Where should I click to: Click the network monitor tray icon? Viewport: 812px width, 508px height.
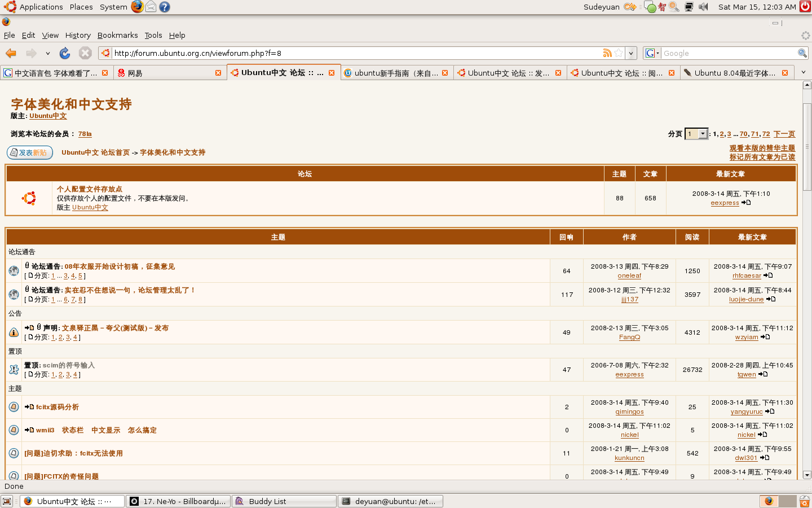coord(689,7)
